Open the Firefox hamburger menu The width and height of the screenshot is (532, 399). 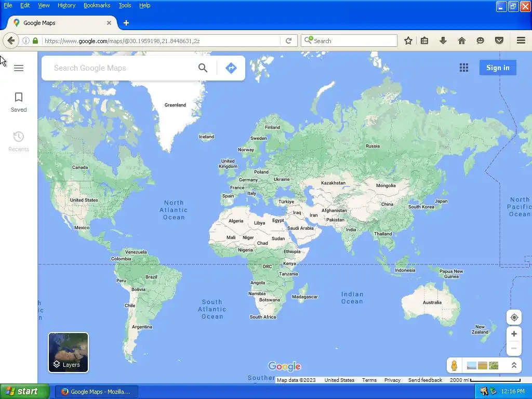(521, 41)
